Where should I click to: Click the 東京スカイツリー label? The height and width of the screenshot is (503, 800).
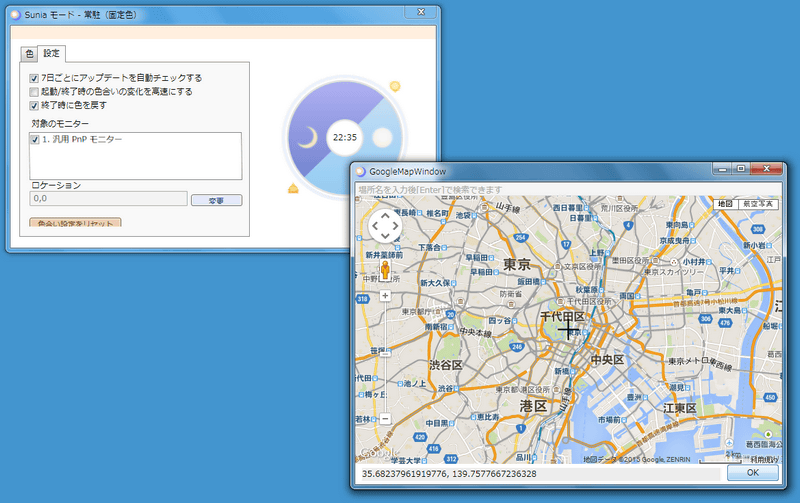(673, 272)
